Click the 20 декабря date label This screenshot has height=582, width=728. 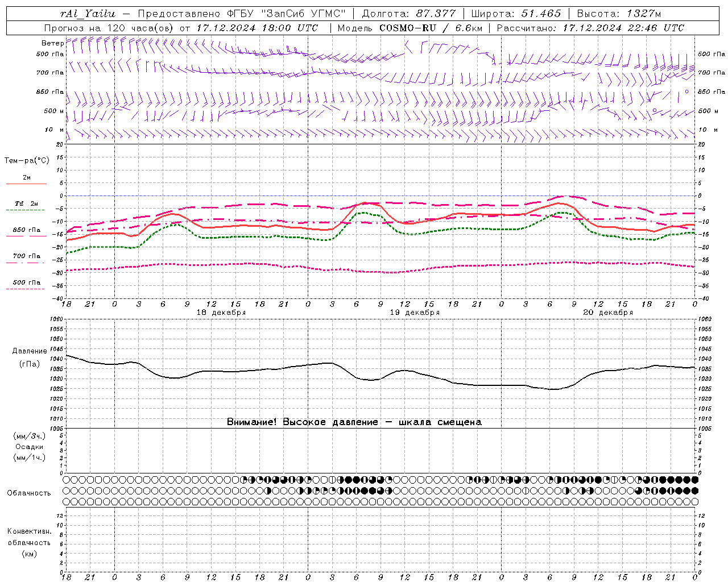pos(608,312)
